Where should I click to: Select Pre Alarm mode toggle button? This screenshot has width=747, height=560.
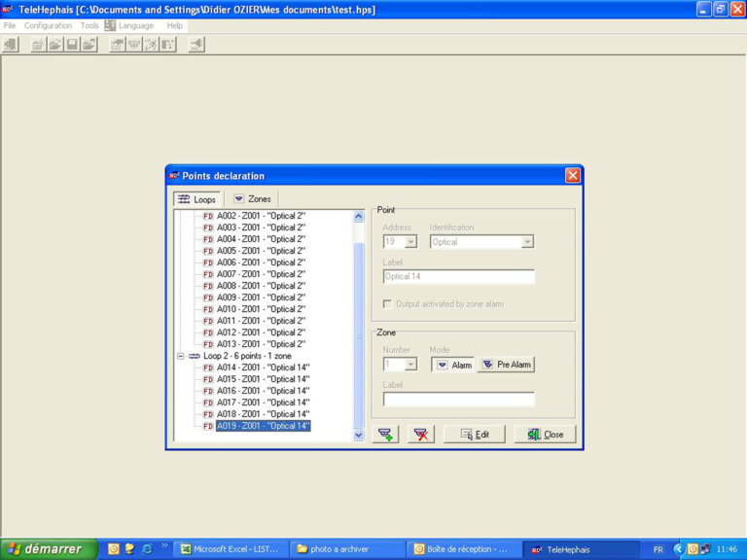(506, 365)
